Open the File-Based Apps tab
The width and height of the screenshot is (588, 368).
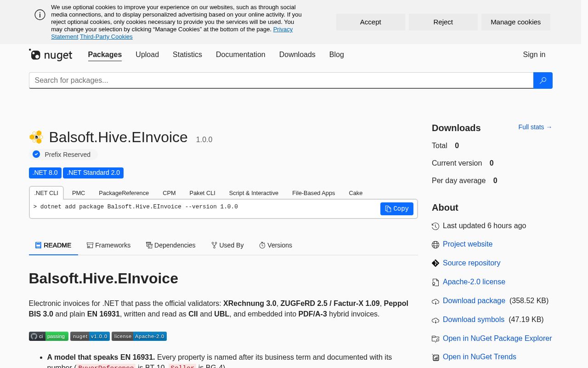313,193
